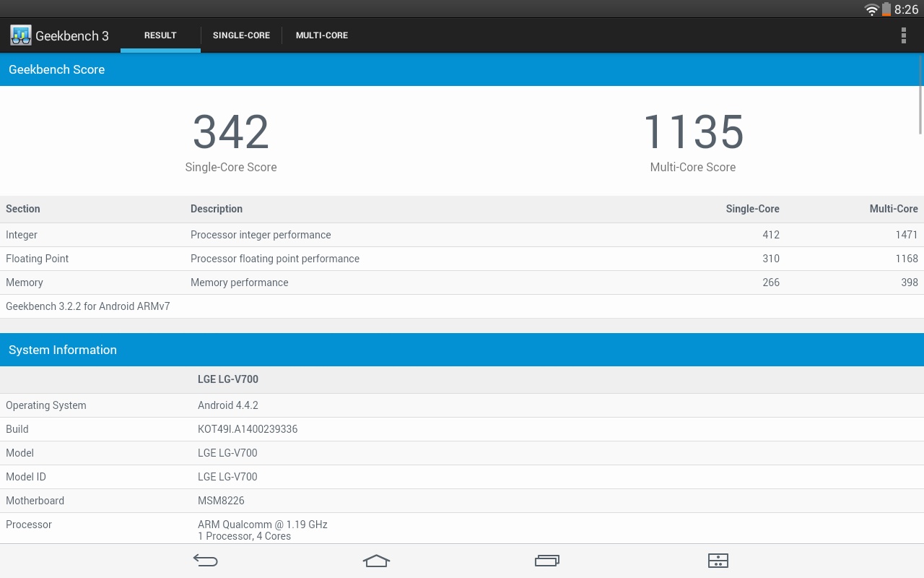Tap the clock showing 8:26
924x578 pixels.
(x=906, y=9)
